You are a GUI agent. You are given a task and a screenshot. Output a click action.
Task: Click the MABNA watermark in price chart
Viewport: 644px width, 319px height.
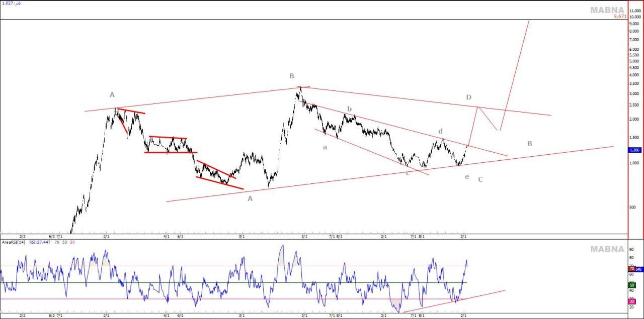[x=607, y=10]
